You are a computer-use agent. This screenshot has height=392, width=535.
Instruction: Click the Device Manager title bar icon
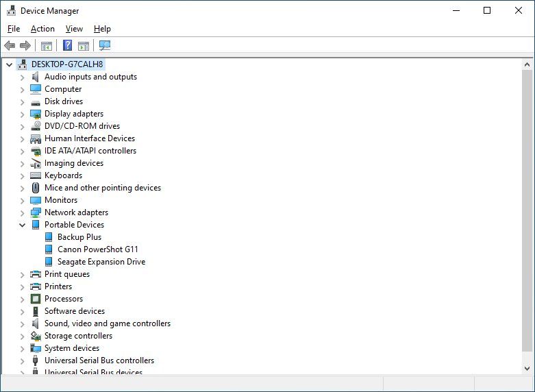[11, 10]
